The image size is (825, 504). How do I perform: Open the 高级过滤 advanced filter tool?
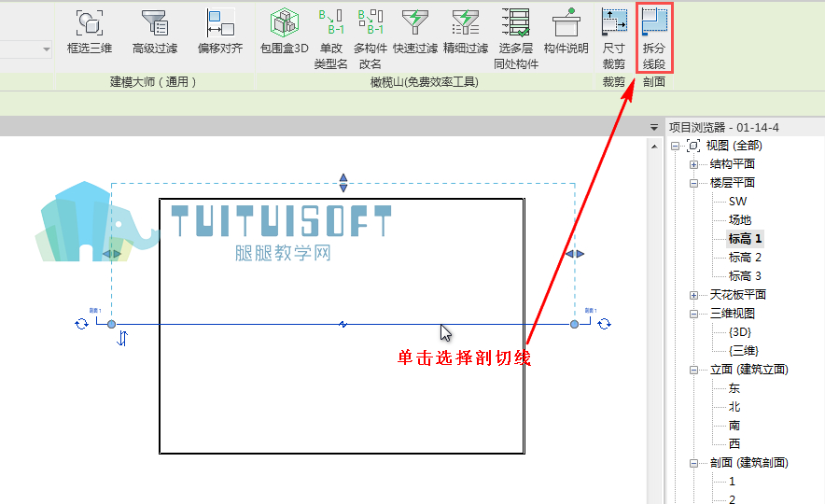tap(155, 23)
